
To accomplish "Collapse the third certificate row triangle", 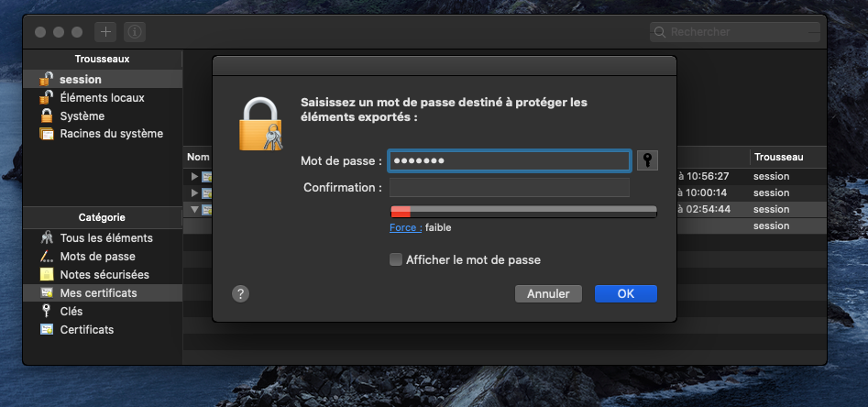I will tap(194, 210).
